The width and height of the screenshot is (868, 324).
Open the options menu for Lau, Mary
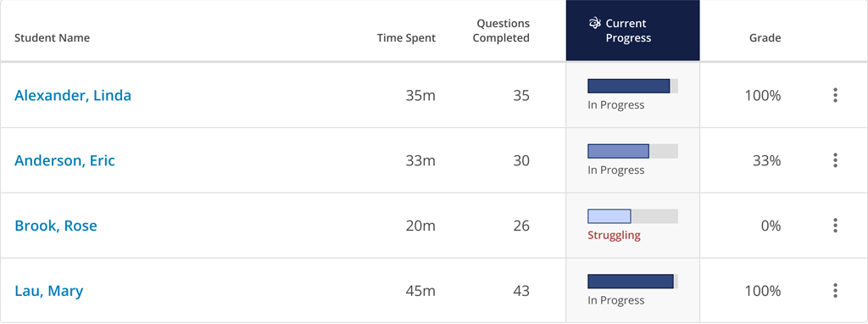click(x=835, y=291)
